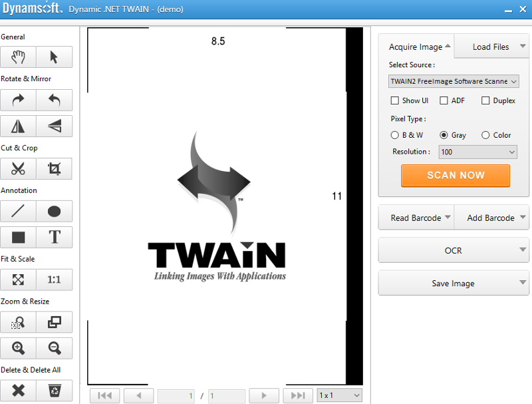This screenshot has width=532, height=404.
Task: Enable the Show UI checkbox
Action: coord(395,101)
